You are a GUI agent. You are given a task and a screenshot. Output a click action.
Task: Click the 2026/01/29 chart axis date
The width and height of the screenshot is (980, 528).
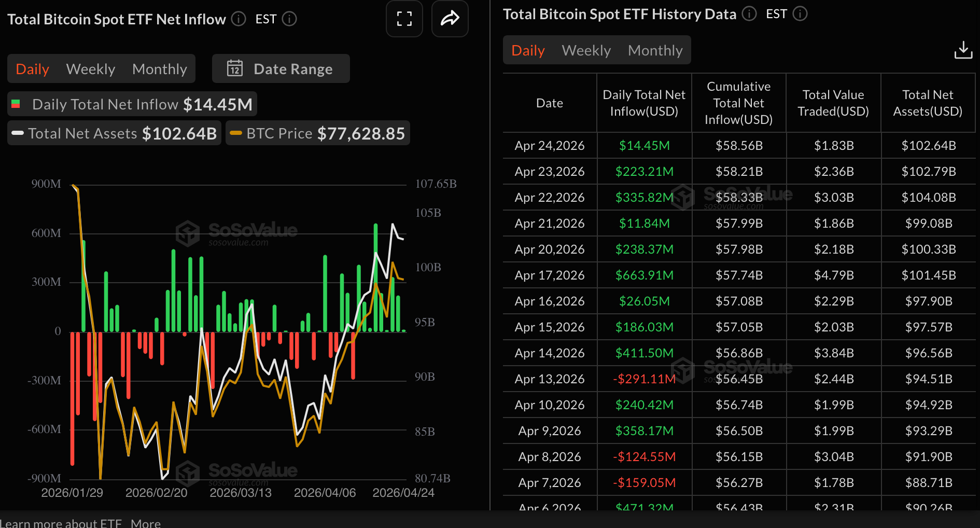point(72,493)
